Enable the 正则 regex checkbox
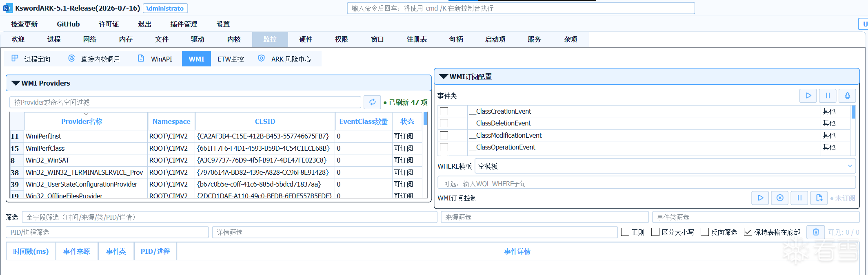Screen dimensions: 868x275 pos(625,232)
